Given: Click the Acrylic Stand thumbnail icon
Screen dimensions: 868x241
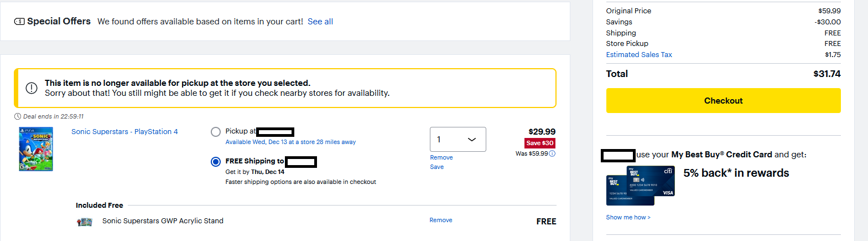Looking at the screenshot, I should click(85, 222).
